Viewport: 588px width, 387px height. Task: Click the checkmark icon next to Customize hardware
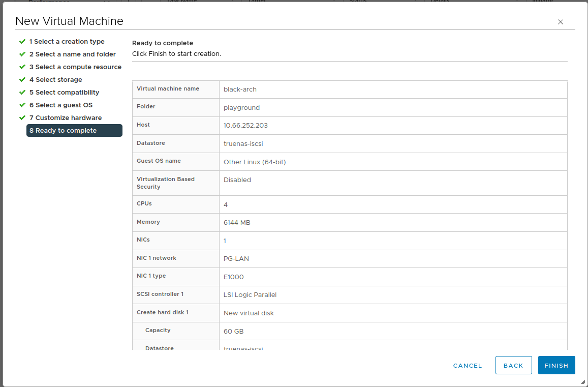[x=22, y=117]
